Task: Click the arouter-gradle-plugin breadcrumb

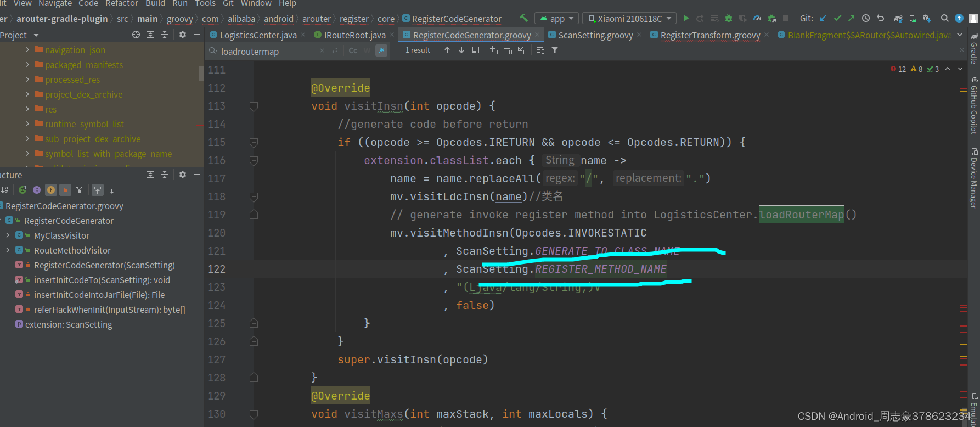Action: [x=62, y=19]
